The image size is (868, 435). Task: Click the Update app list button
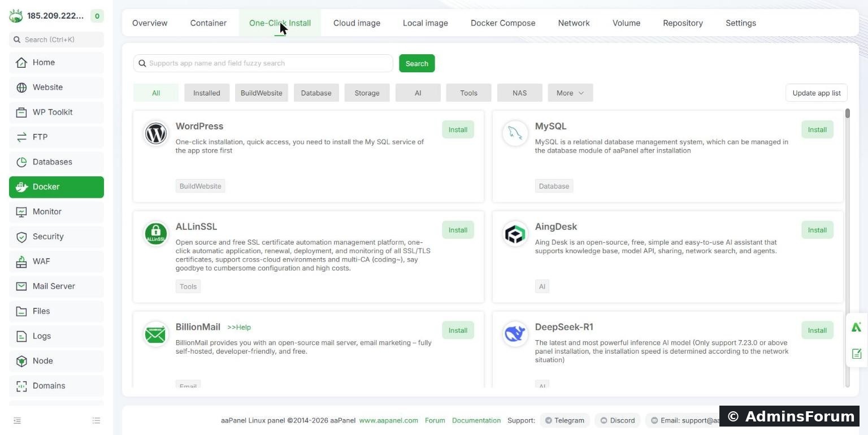coord(817,93)
